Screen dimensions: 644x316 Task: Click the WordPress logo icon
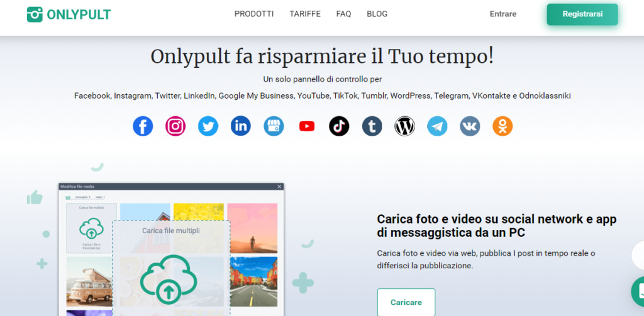pos(404,126)
